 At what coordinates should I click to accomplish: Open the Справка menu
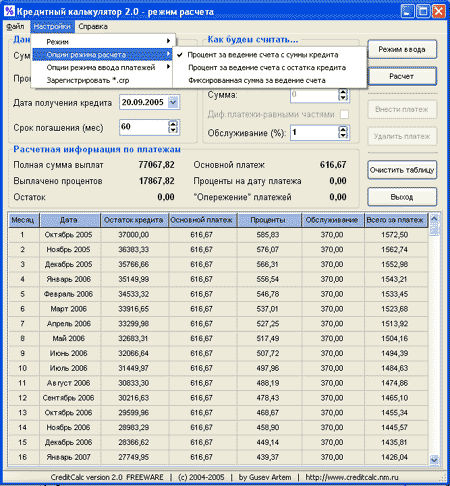93,26
